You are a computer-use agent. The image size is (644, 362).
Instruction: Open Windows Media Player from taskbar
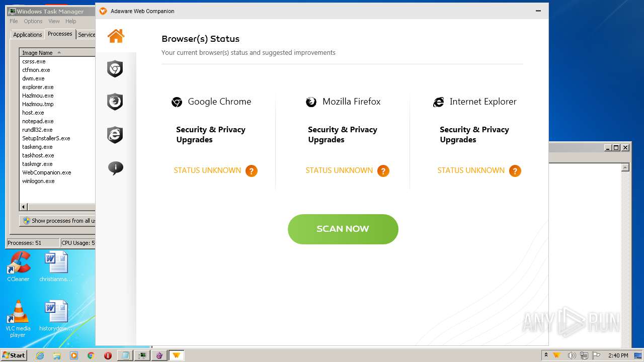[74, 355]
